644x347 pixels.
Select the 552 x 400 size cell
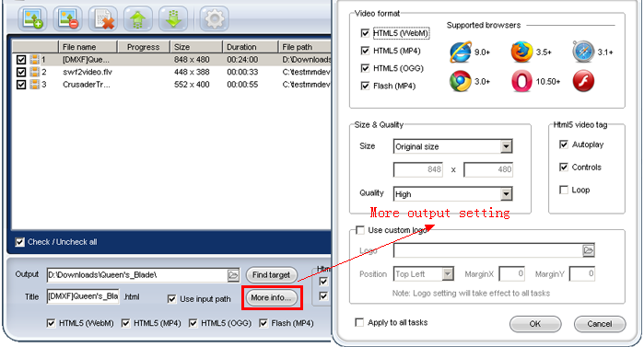tap(192, 85)
